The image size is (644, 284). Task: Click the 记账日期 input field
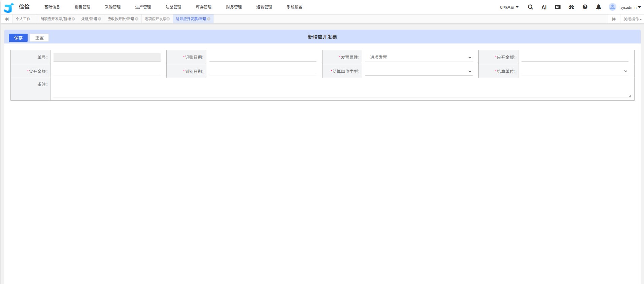(263, 58)
